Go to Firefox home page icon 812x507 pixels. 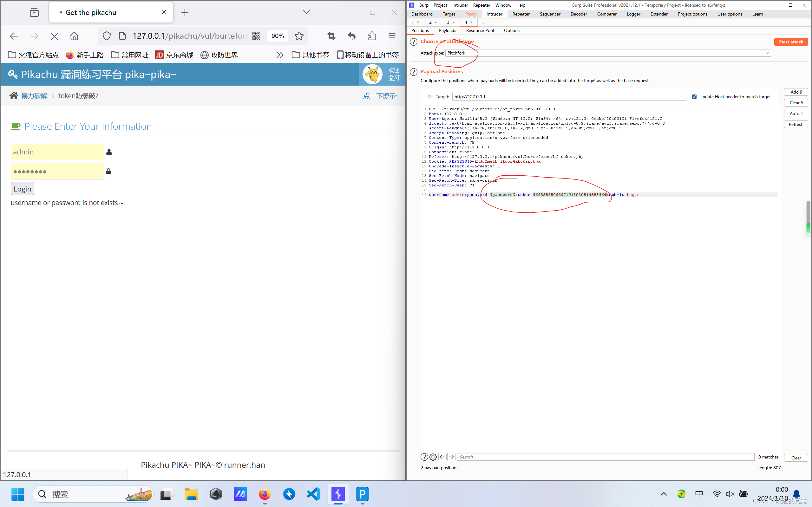74,36
